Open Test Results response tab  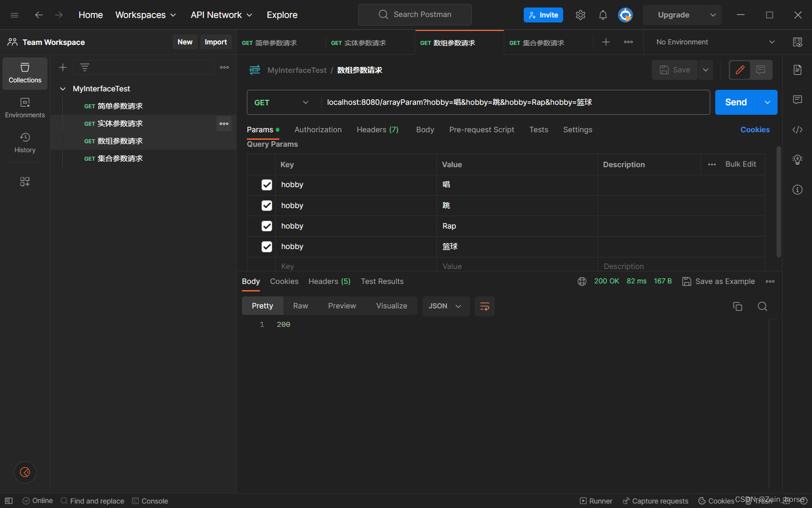click(x=382, y=281)
